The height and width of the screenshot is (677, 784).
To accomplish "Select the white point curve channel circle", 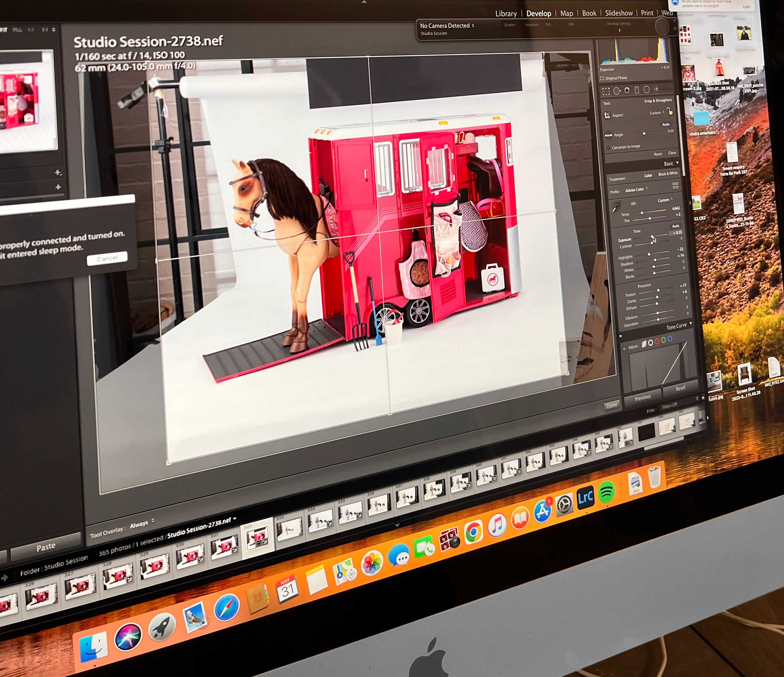I will [650, 343].
